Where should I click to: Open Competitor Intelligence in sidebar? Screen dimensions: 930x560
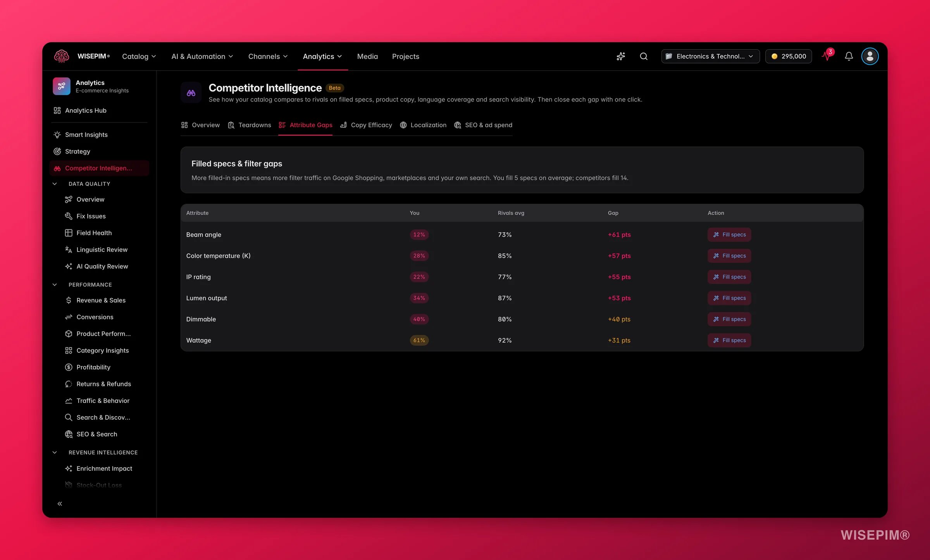click(x=99, y=168)
